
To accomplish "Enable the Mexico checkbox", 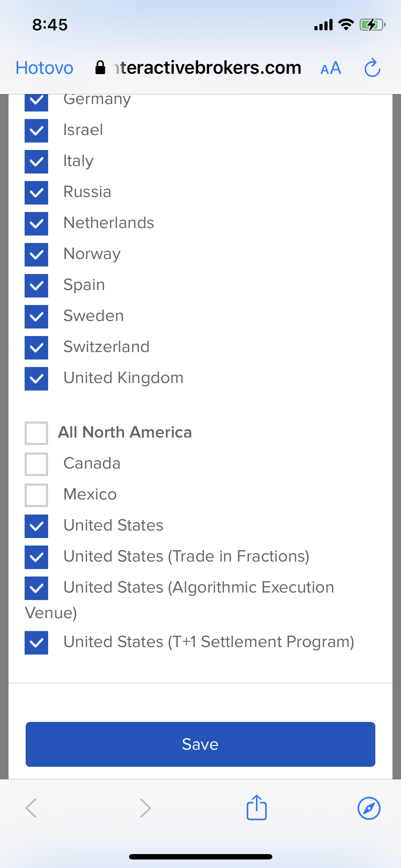I will [36, 495].
